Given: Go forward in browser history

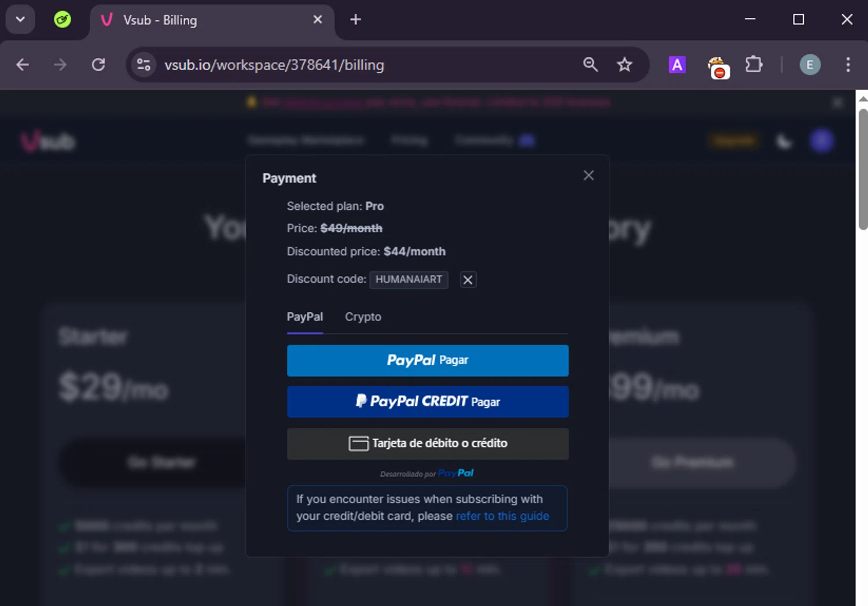Looking at the screenshot, I should click(60, 65).
